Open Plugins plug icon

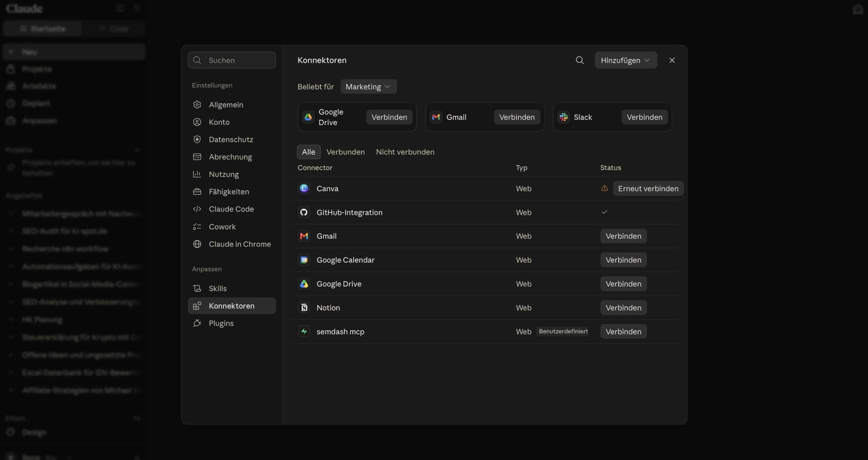pos(197,323)
